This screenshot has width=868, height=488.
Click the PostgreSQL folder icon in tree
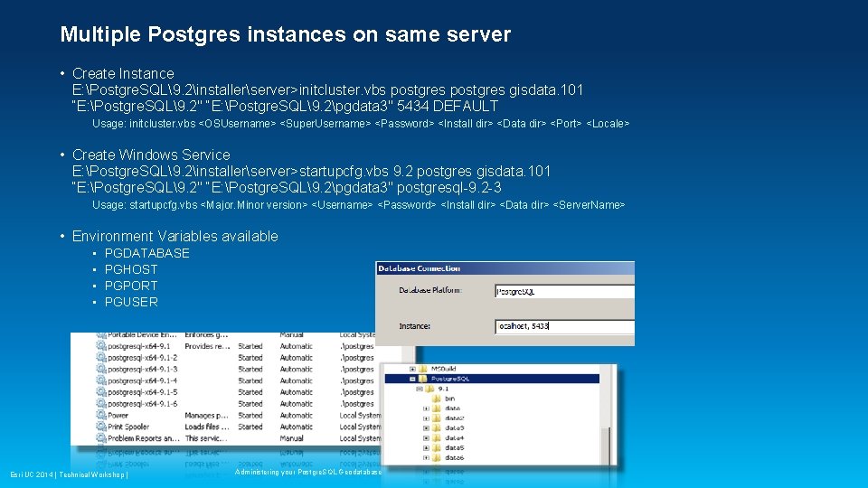[423, 379]
